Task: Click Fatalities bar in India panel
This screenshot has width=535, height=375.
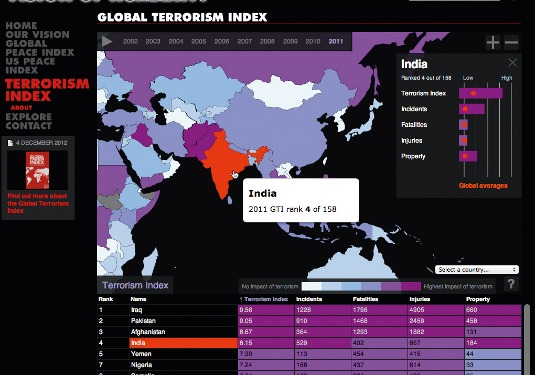Action: click(x=463, y=125)
